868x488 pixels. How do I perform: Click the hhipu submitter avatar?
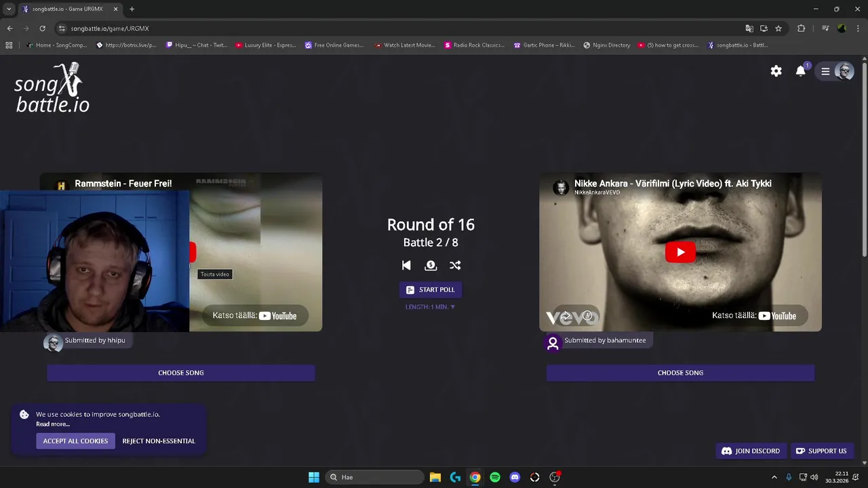pos(53,343)
